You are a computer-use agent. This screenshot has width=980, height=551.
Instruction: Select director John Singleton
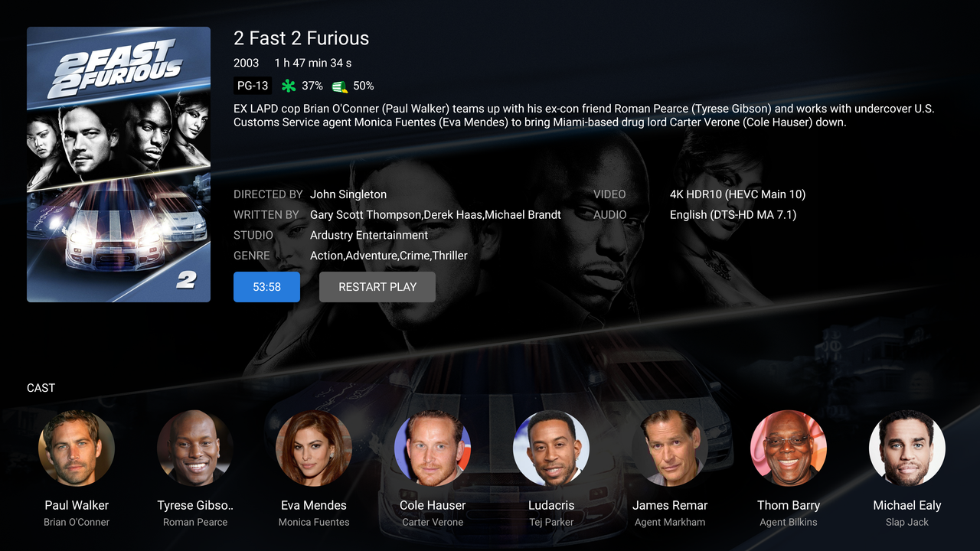[x=348, y=194]
